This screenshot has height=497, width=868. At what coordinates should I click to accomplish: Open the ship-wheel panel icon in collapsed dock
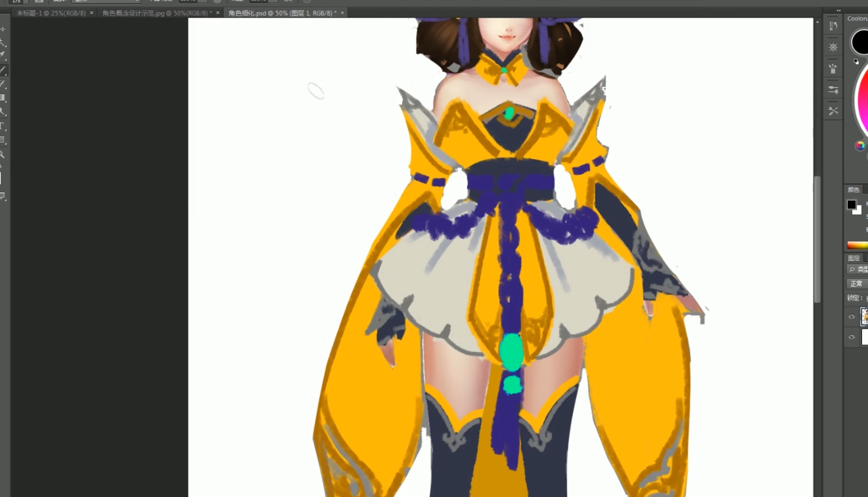pos(833,47)
